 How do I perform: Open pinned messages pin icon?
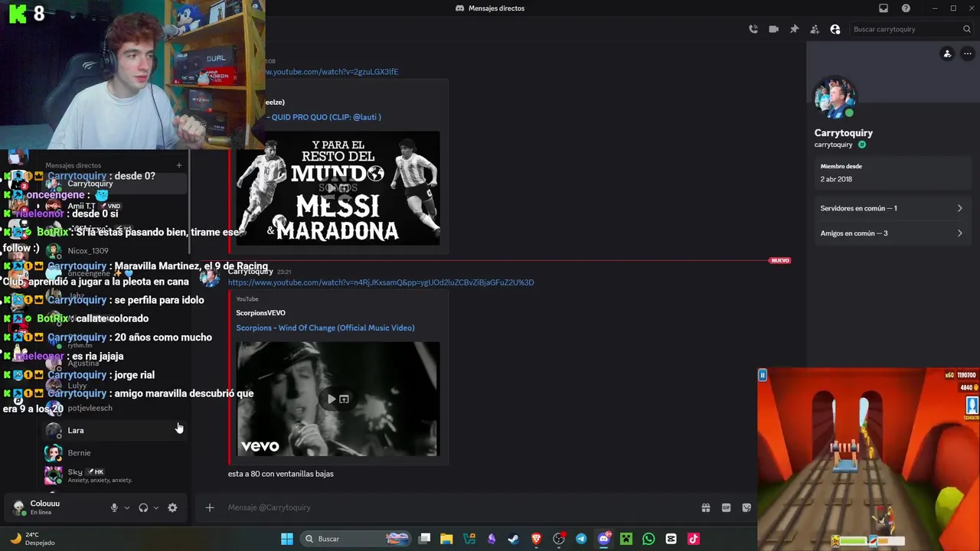click(794, 29)
